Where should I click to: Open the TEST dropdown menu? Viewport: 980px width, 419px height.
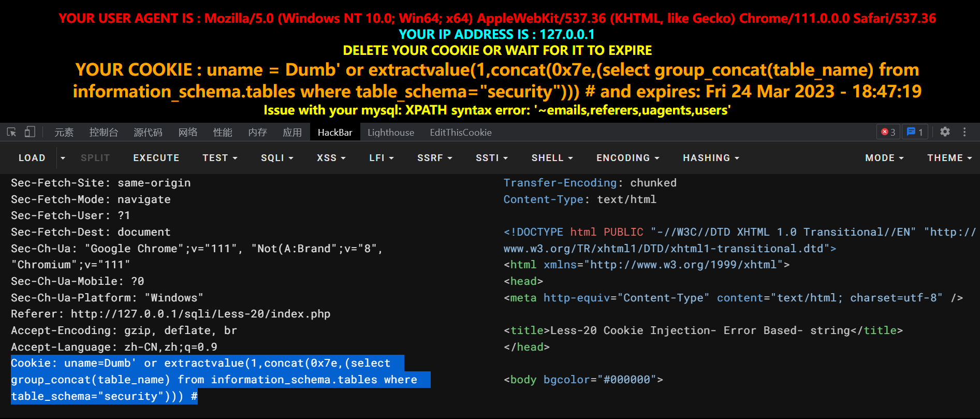coord(220,158)
